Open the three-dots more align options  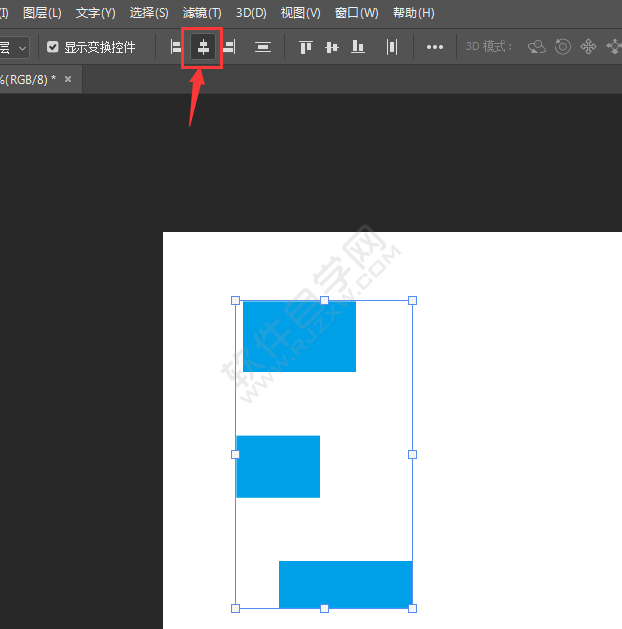click(435, 47)
